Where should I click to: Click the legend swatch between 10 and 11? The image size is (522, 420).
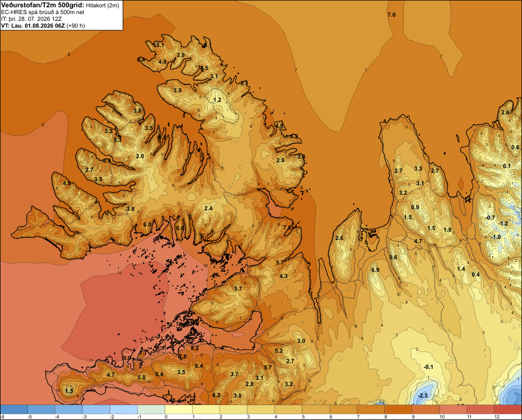(453, 410)
